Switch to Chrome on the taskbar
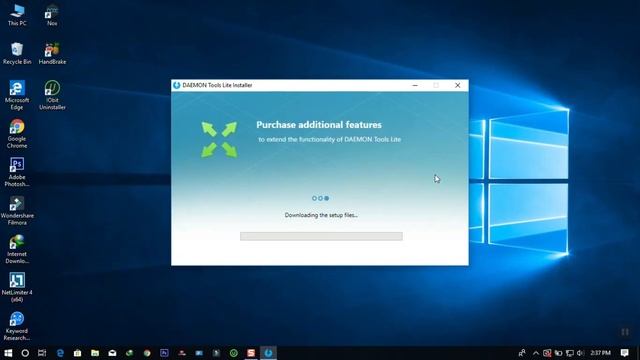Viewport: 640px width, 360px height. (x=147, y=353)
